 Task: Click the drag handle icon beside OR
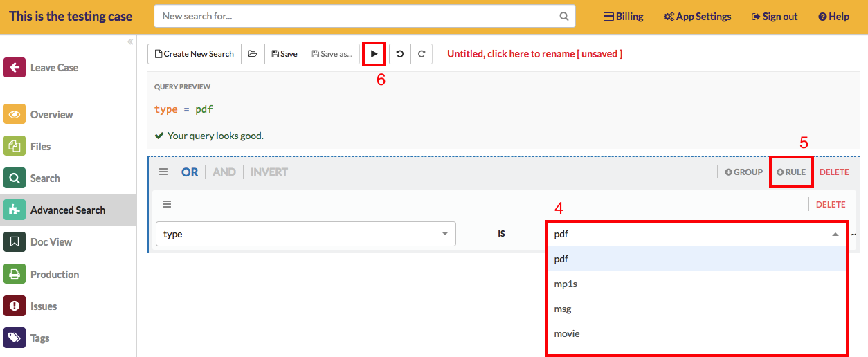tap(163, 172)
